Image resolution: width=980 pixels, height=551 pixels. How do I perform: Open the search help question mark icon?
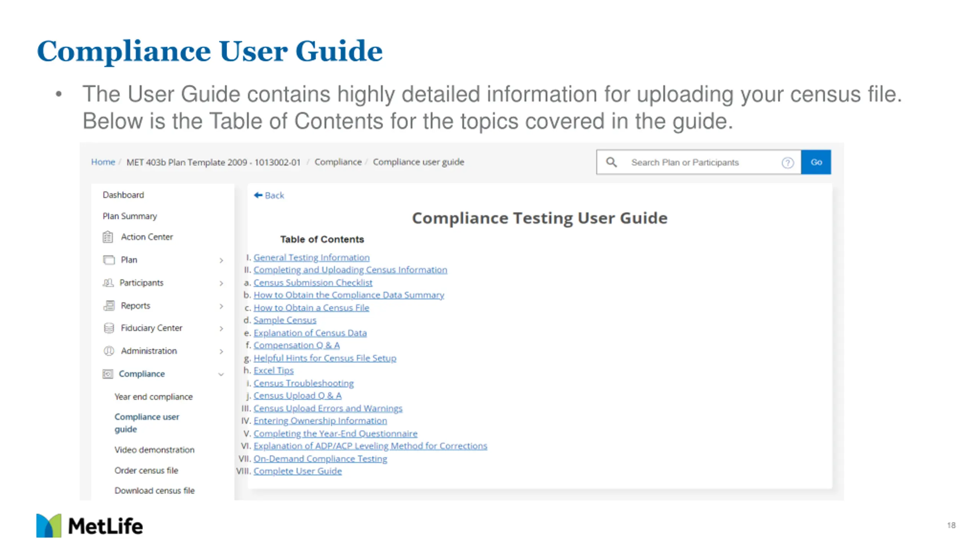click(x=787, y=163)
